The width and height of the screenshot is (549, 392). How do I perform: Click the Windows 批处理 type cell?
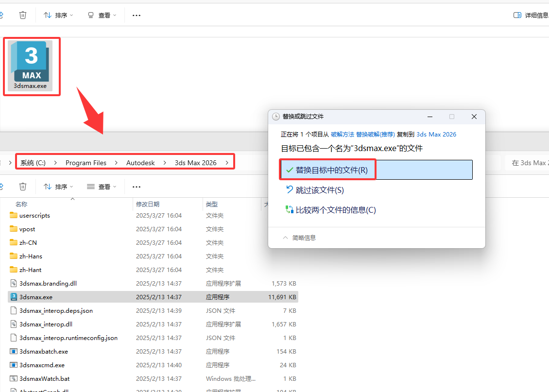point(231,379)
